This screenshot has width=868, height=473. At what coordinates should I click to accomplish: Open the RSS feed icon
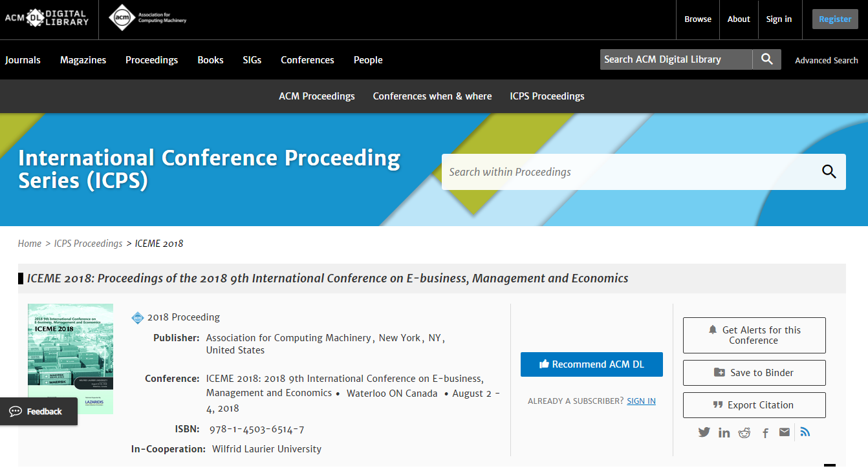[805, 432]
